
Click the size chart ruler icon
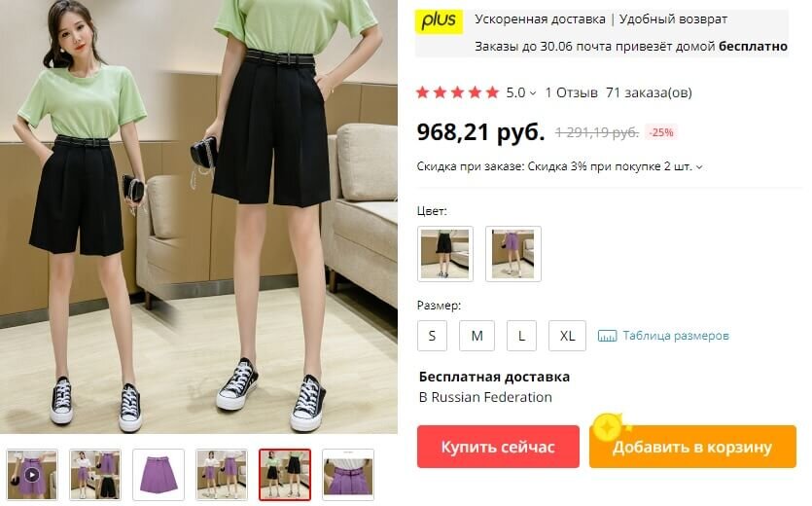[607, 336]
